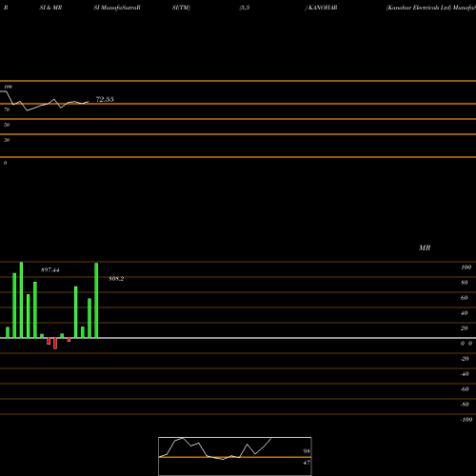
Task: Click the MR right axis label 40
Action: coord(465,313)
